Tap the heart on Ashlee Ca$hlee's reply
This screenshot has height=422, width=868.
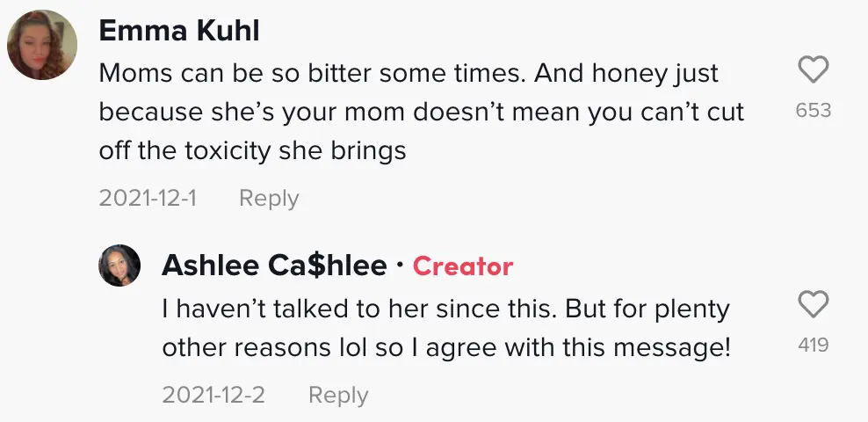pos(813,305)
